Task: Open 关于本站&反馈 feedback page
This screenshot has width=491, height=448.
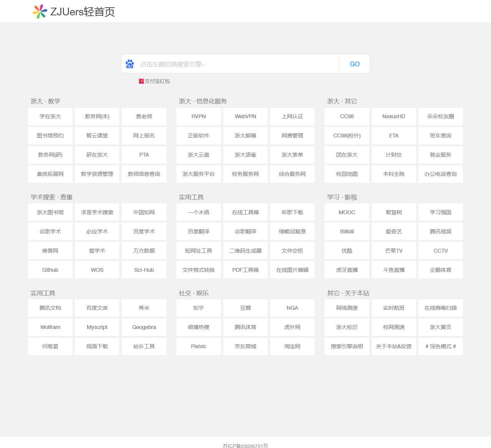Action: coord(394,346)
